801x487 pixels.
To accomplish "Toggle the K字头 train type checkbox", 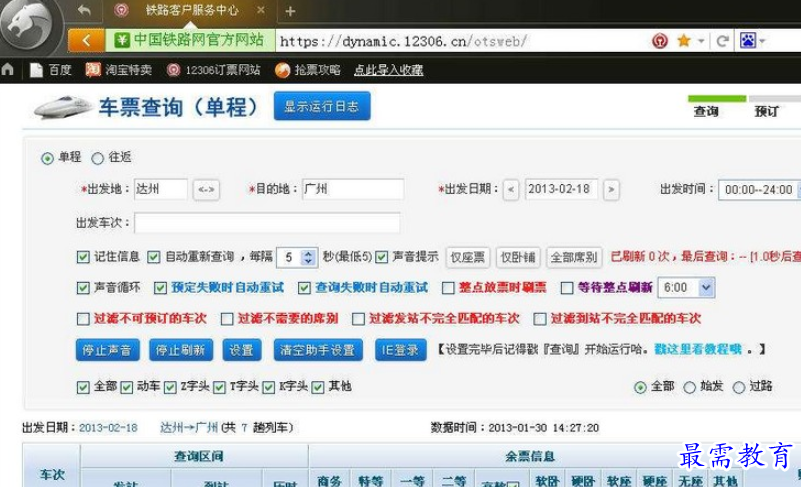I will (x=269, y=387).
